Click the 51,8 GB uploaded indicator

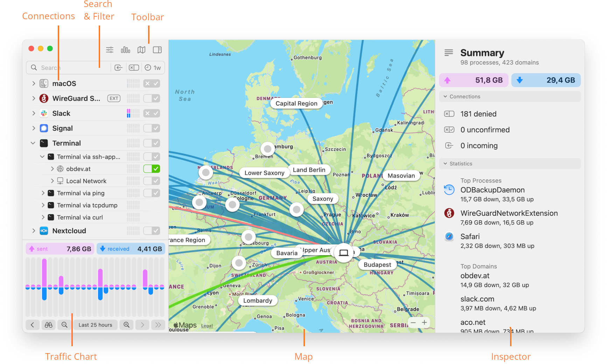coord(474,80)
